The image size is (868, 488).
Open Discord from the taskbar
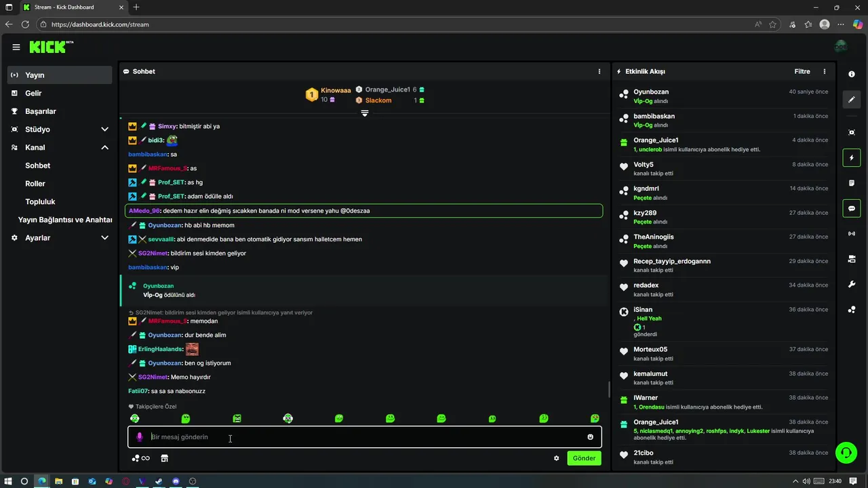[x=176, y=481]
